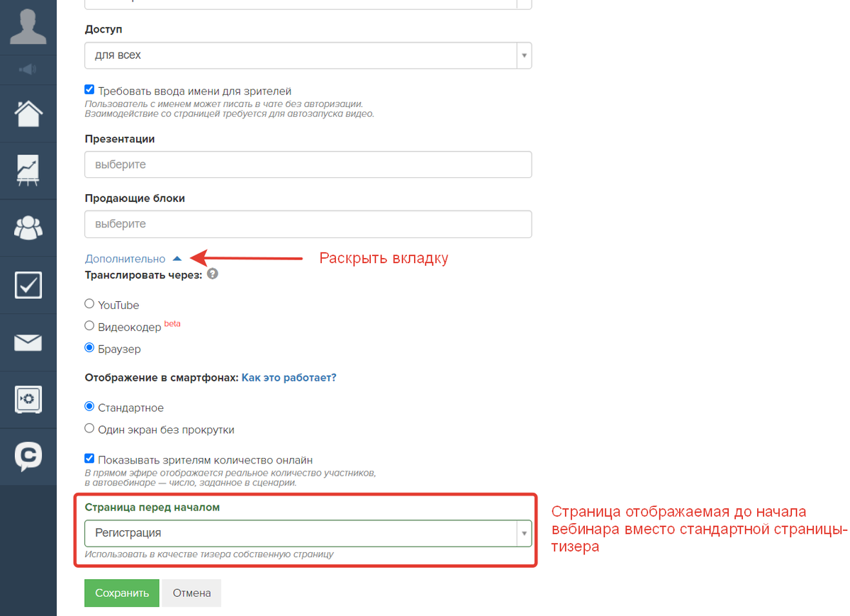Select the YouTube broadcast option
Viewport: 850px width, 616px height.
[x=89, y=303]
